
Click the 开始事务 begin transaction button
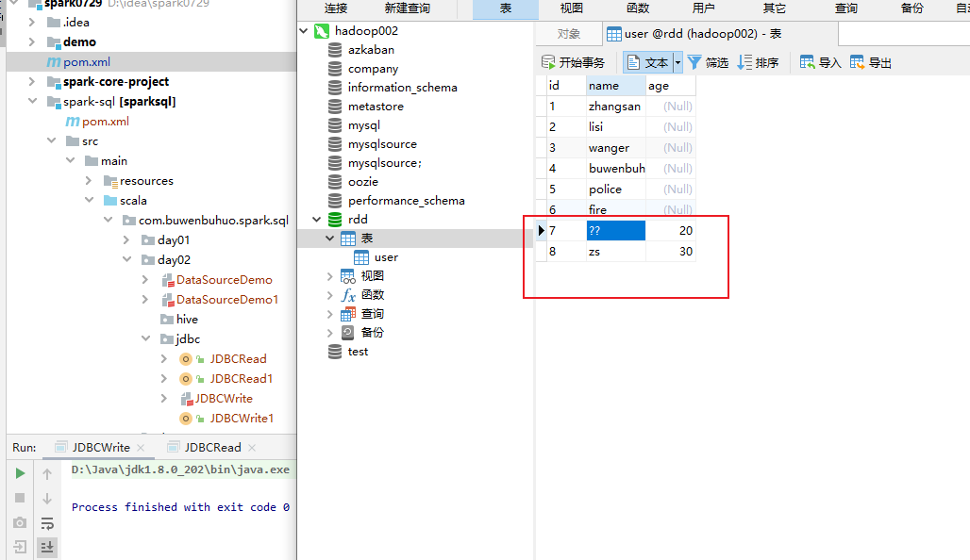point(573,62)
